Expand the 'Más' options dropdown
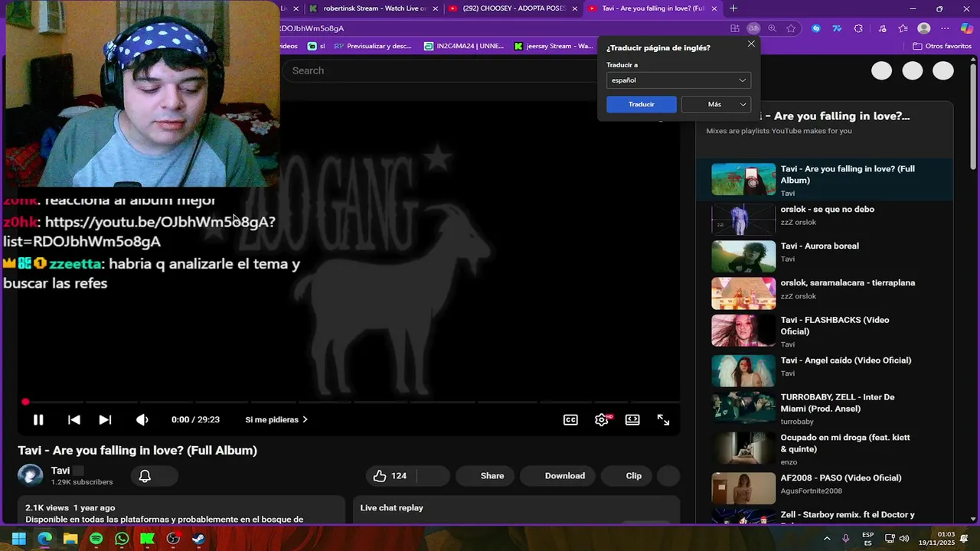Viewport: 980px width, 551px height. (716, 104)
